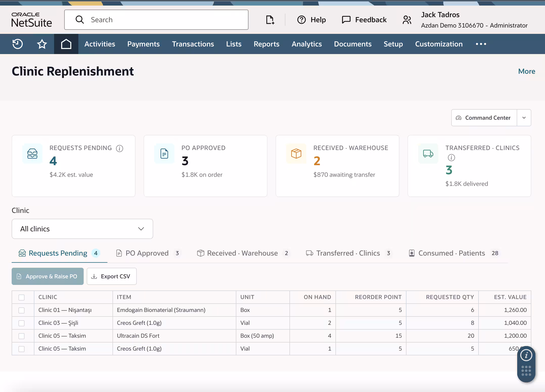Click the Create New document icon

pos(270,20)
